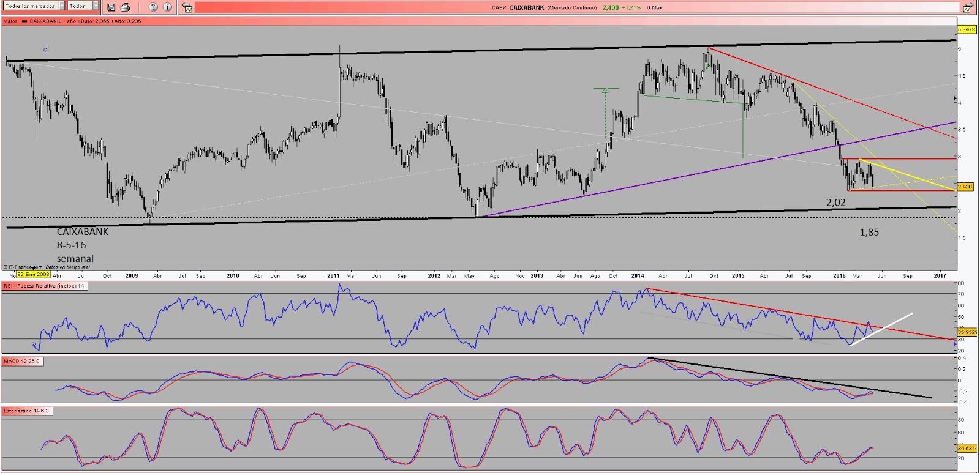Click the CAIXABANK annotation below the chart
980x473 pixels.
click(x=83, y=232)
